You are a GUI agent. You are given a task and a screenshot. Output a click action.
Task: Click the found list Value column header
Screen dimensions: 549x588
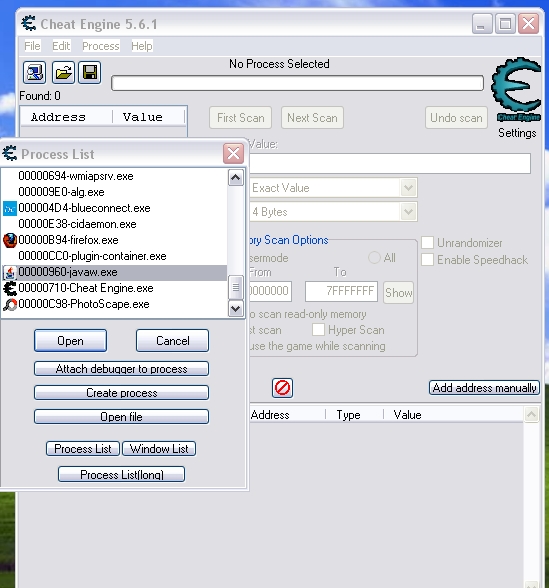click(148, 117)
